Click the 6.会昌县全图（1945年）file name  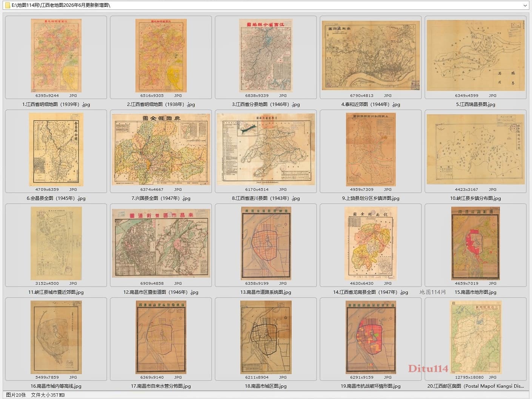(x=56, y=198)
